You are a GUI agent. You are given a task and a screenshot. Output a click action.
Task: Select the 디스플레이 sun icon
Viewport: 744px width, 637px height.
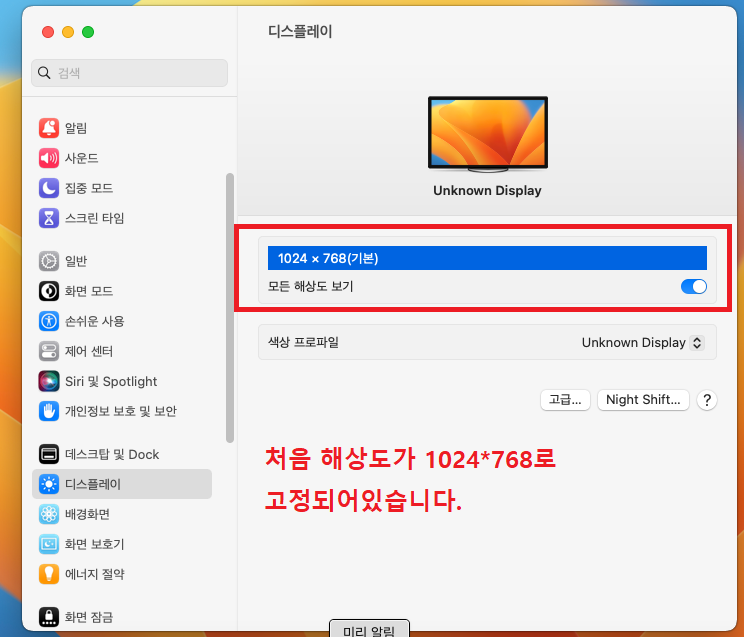click(x=49, y=484)
